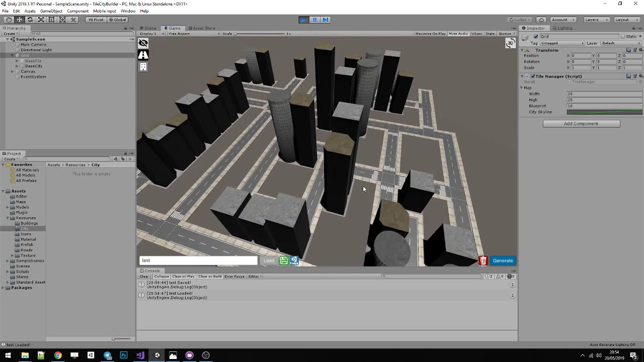Click the Unity prefab export icon
The height and width of the screenshot is (362, 644).
[x=294, y=260]
